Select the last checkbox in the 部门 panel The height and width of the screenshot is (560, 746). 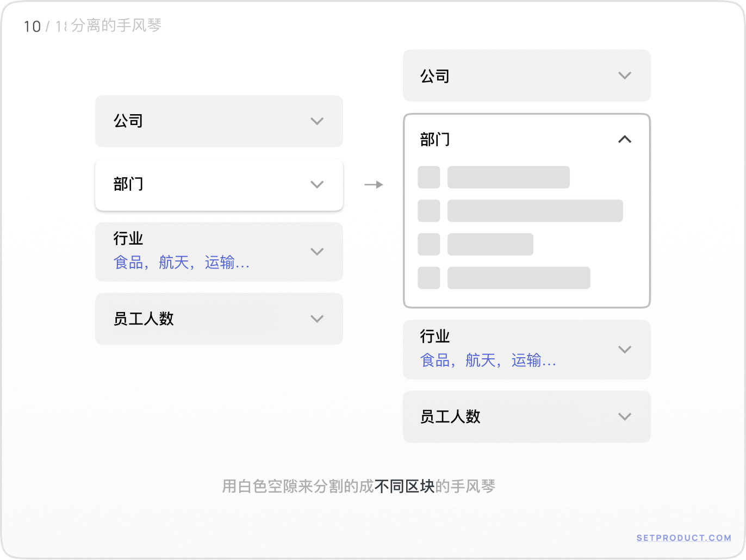429,278
